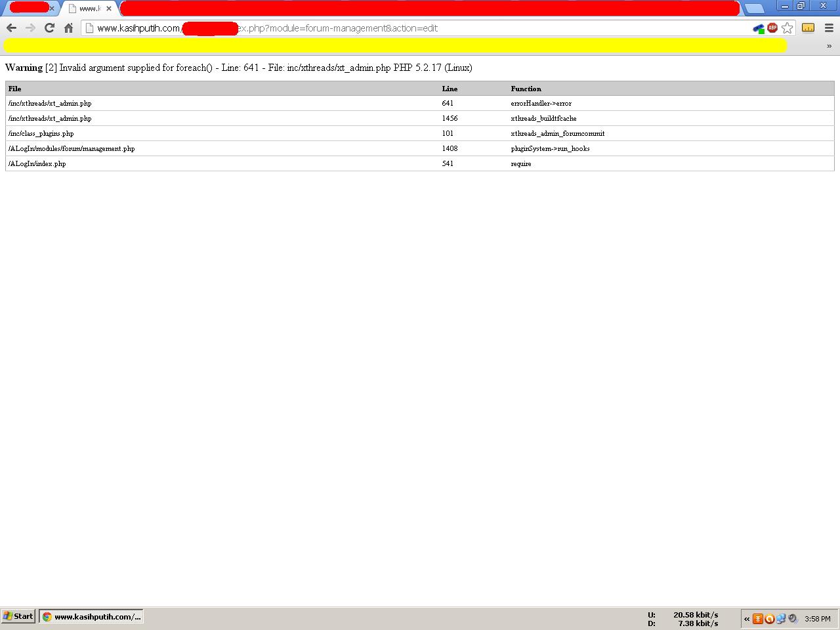Select the kasihputih.com taskbar button
840x630 pixels.
(91, 616)
